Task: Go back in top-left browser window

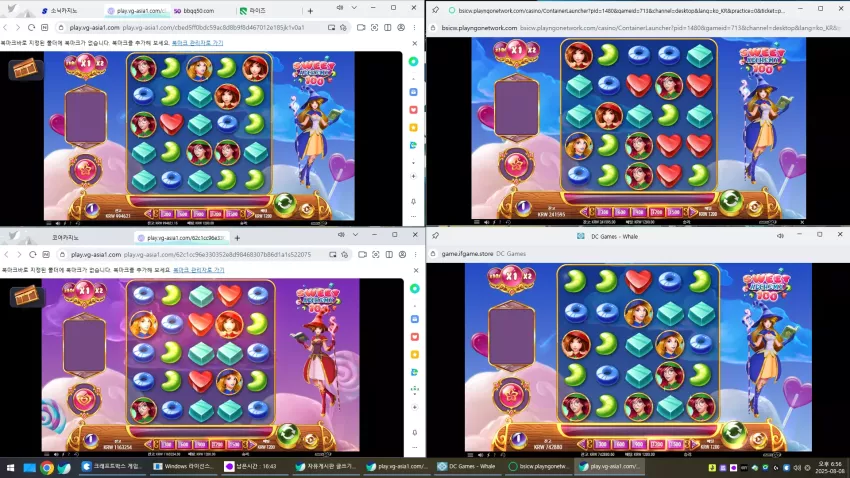Action: (x=5, y=27)
